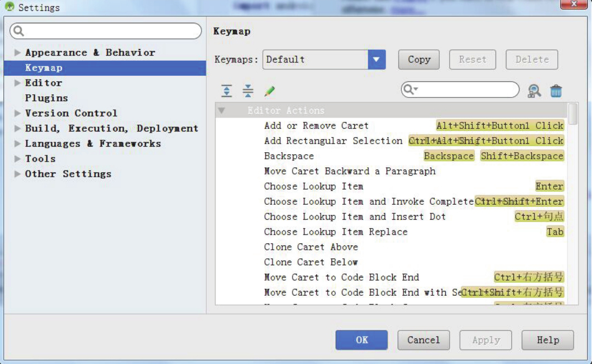The height and width of the screenshot is (364, 592).
Task: Click the action list vertical scrollbar
Action: tap(573, 113)
